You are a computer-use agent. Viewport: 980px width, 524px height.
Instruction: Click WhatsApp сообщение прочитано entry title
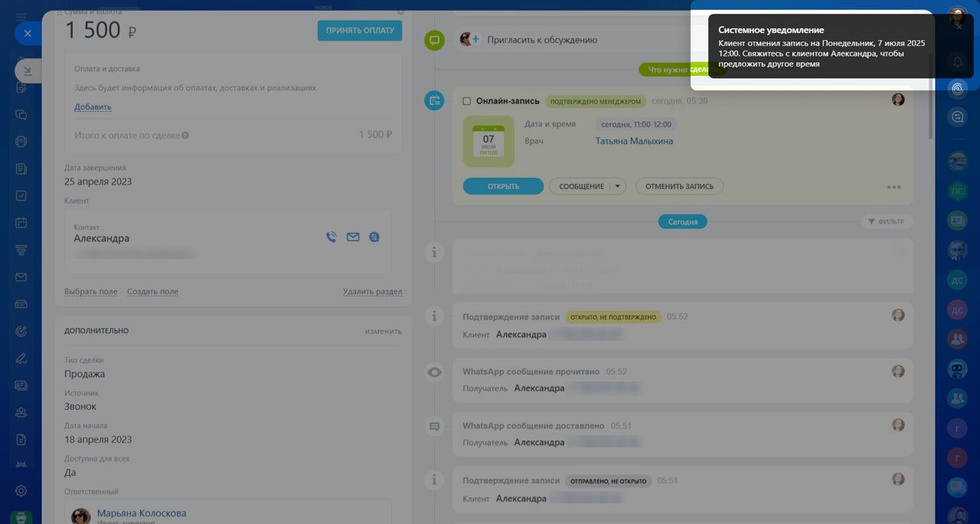coord(531,372)
